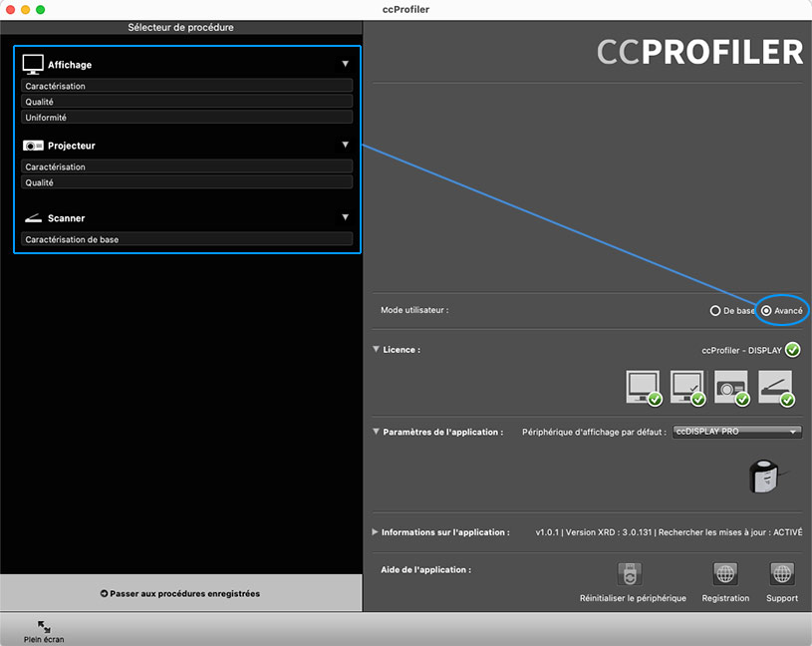Click the Plein écran label
The image size is (812, 646).
click(x=44, y=639)
